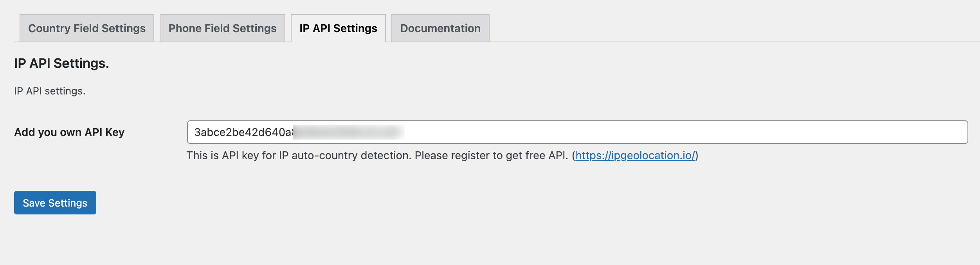Click the far right end of the API key box

coord(961,132)
